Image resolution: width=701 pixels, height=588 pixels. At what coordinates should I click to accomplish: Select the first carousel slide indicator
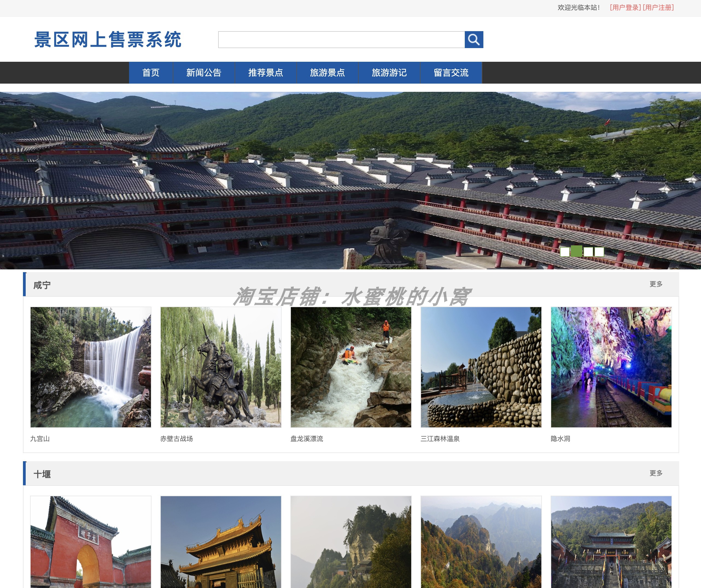click(x=565, y=251)
